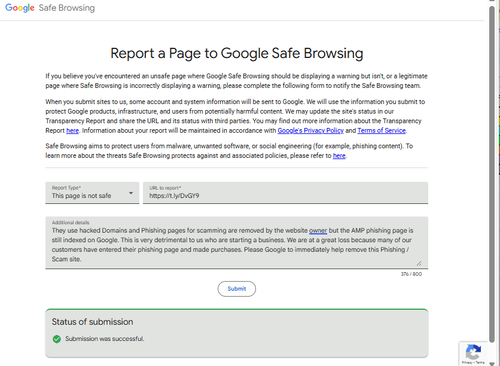Open Transparency Report 'here' link
The width and height of the screenshot is (500, 366).
coord(73,130)
